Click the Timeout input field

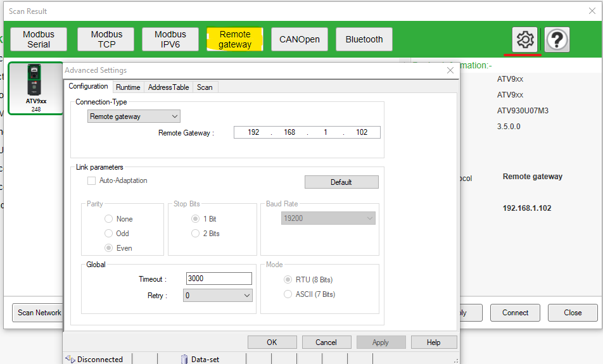219,279
